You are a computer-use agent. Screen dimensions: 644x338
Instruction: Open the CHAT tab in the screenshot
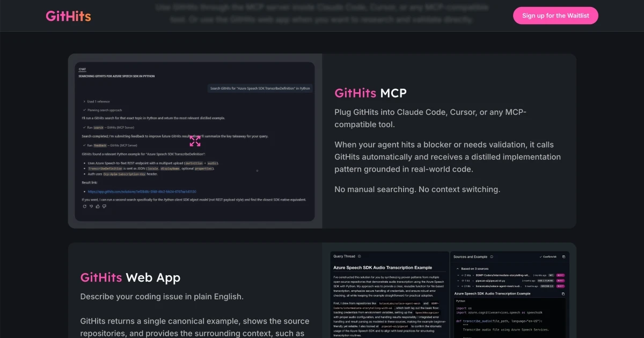[82, 69]
